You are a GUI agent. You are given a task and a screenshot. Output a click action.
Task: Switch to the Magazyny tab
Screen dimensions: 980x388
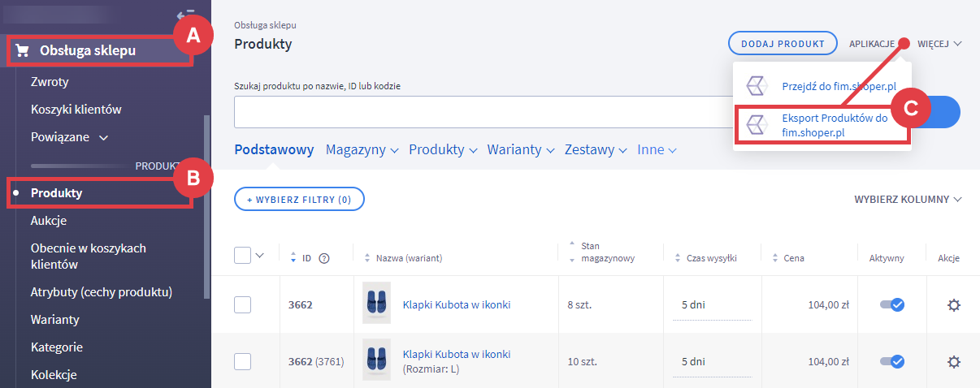point(362,149)
